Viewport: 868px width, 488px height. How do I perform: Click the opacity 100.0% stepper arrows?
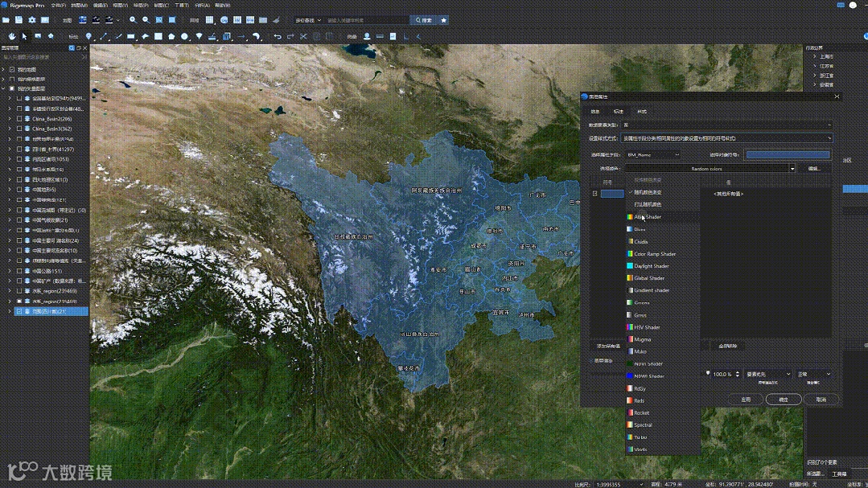tap(738, 375)
